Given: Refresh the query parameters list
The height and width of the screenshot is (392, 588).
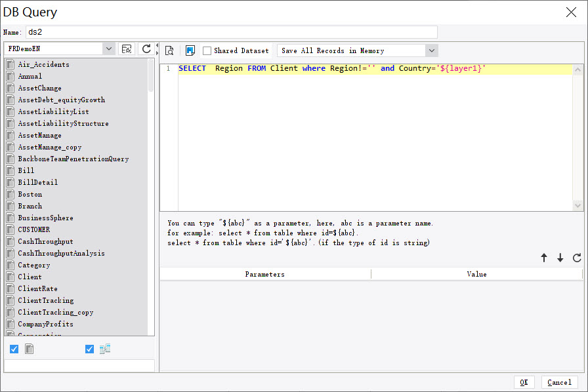Looking at the screenshot, I should (576, 258).
